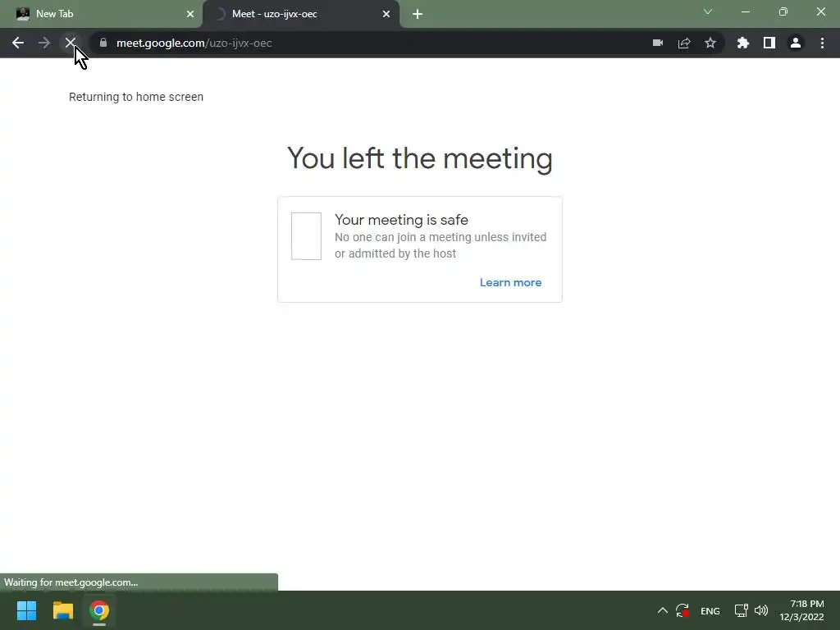This screenshot has height=630, width=840.
Task: Open the Windows Start menu
Action: click(x=26, y=610)
